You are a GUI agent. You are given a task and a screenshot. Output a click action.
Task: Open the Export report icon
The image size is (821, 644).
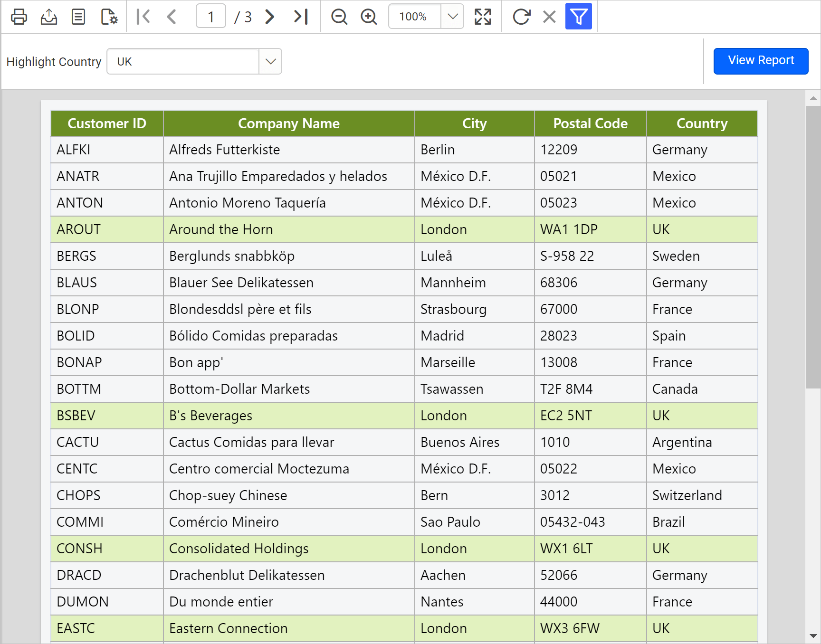click(x=49, y=17)
